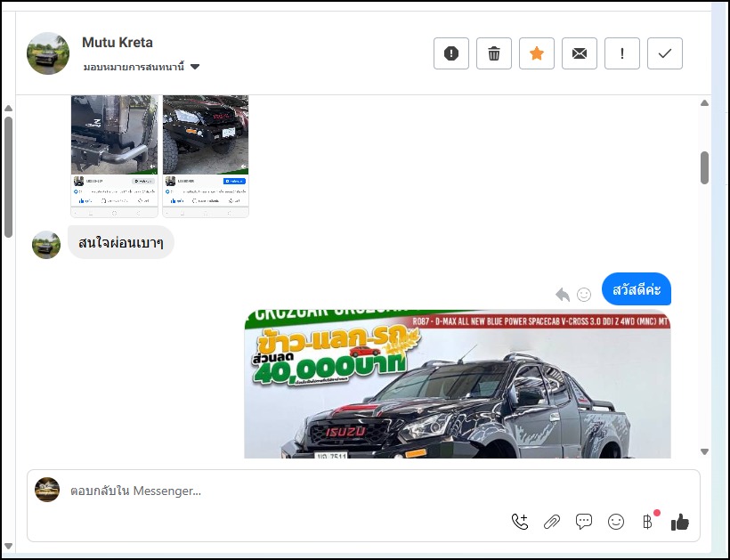Mark conversation as unread with envelope icon
The image size is (730, 560).
point(580,54)
